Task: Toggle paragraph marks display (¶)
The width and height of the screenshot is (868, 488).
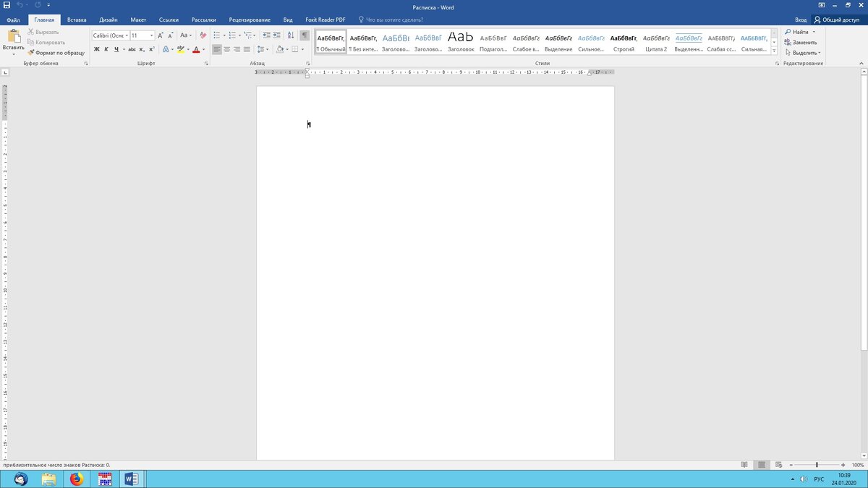Action: click(305, 35)
